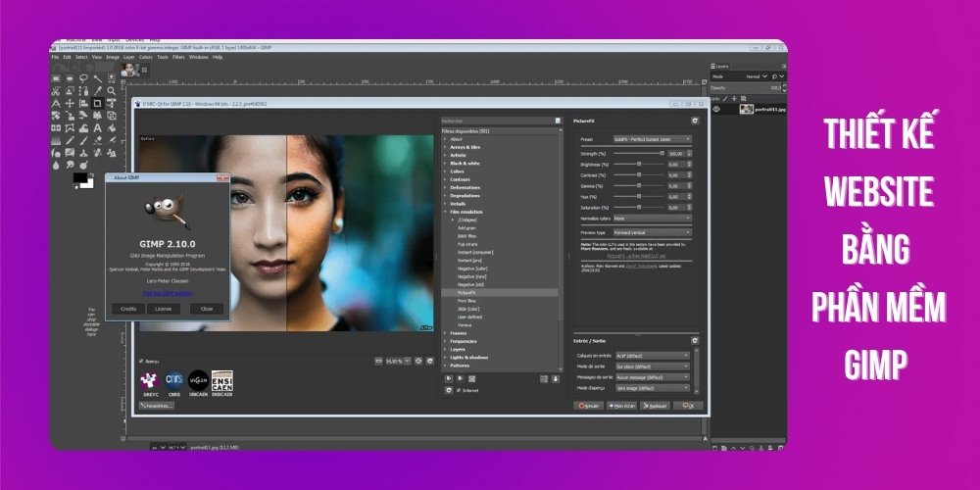Image resolution: width=980 pixels, height=490 pixels.
Task: Select the Clone stamp tool
Action: tap(83, 153)
